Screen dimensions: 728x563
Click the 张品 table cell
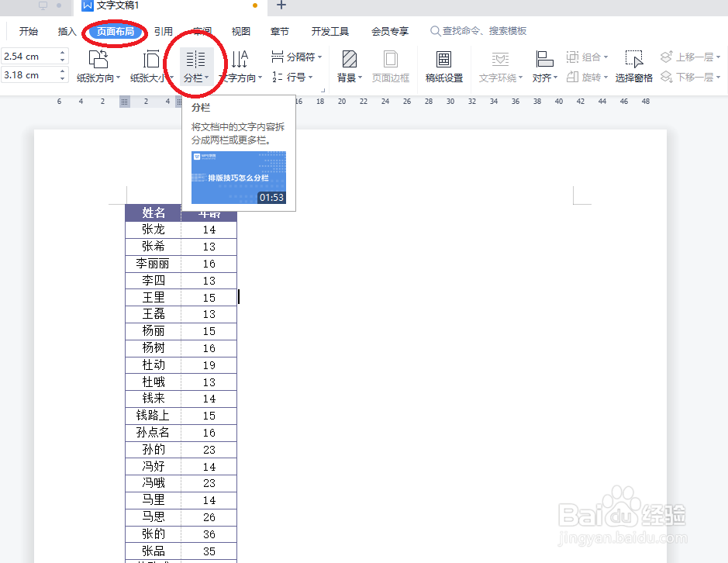click(154, 551)
